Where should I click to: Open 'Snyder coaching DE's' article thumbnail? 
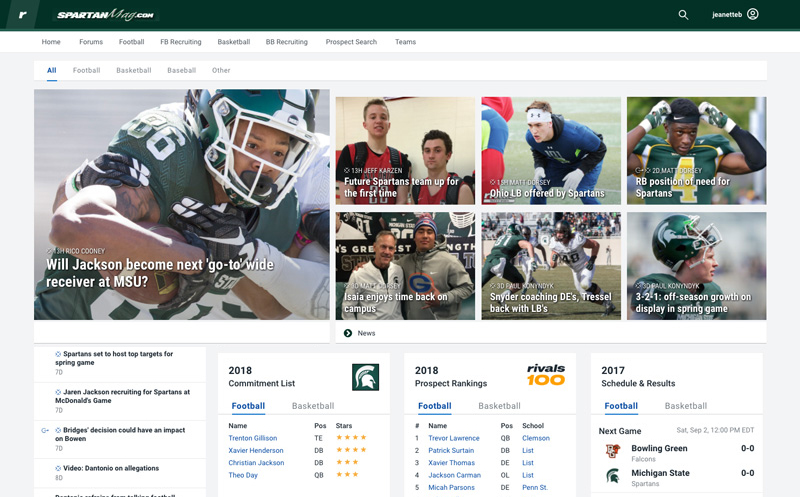(x=551, y=266)
